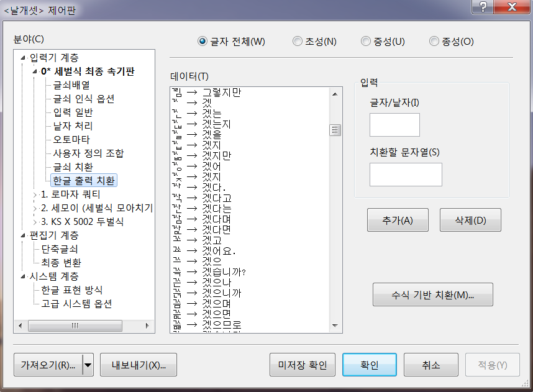Expand the 2. 세모이 tree node

click(x=35, y=208)
